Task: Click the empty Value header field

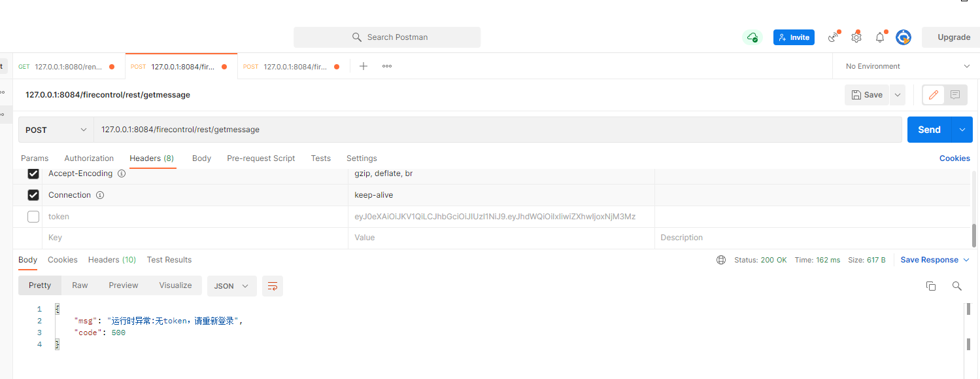Action: (501, 238)
